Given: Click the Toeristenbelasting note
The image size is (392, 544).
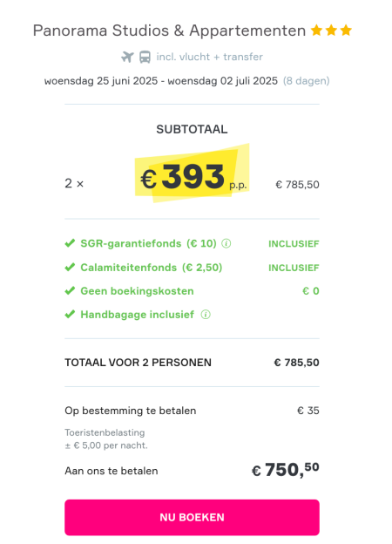Looking at the screenshot, I should point(106,439).
